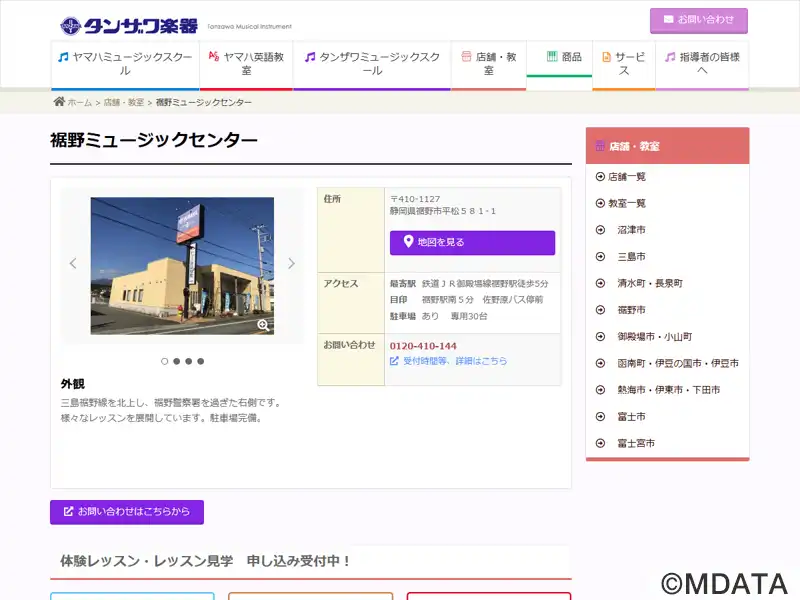The height and width of the screenshot is (600, 800).
Task: Click the home icon in breadcrumb
Action: click(59, 102)
